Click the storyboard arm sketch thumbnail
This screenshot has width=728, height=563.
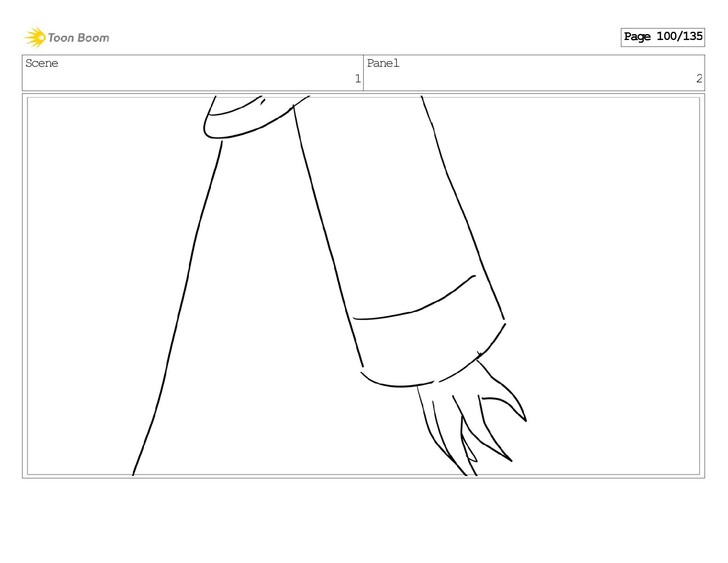click(363, 286)
